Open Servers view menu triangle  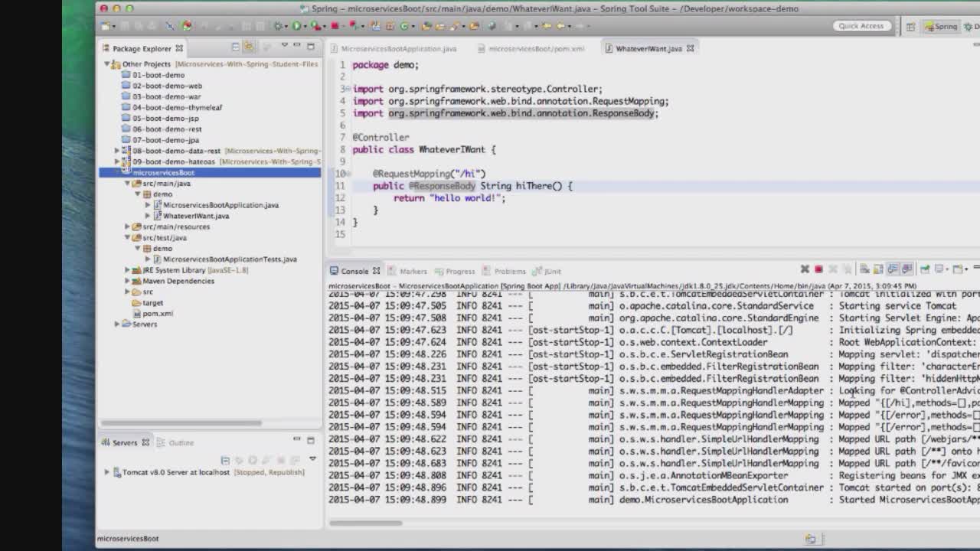312,459
